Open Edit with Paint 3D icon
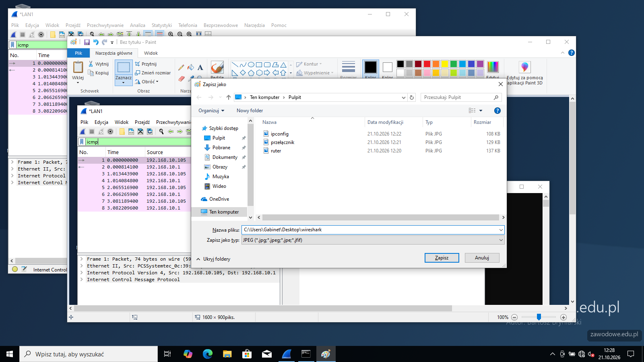 point(524,67)
